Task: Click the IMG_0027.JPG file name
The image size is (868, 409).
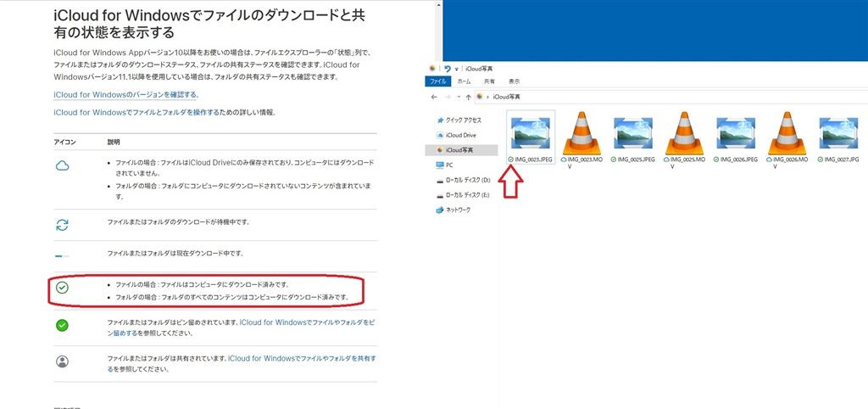Action: click(842, 159)
